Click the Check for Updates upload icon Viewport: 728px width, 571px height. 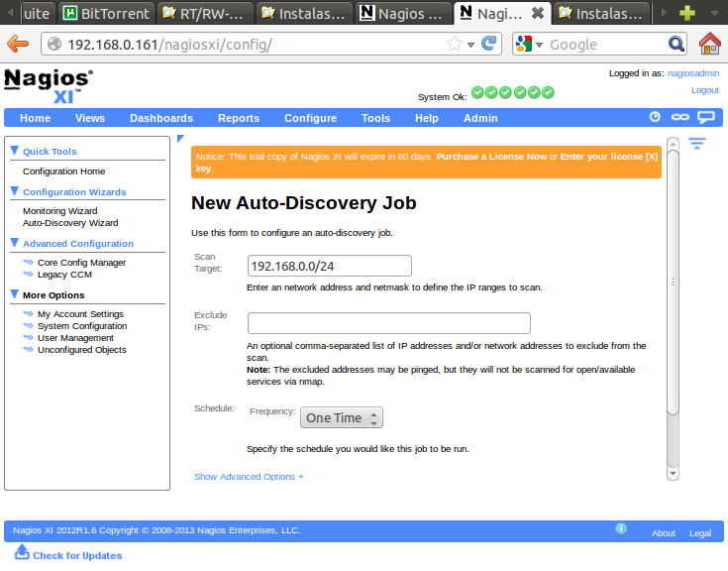22,552
